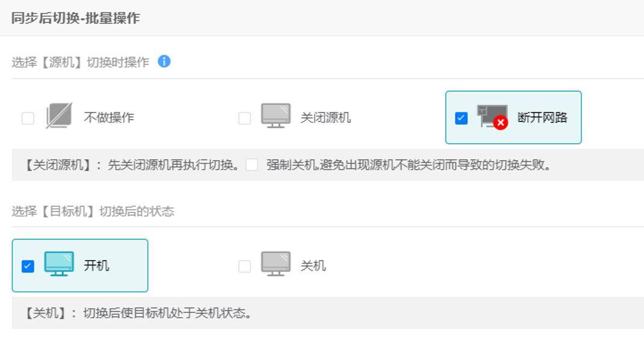Click the 断开网络 icon with red X
The image size is (644, 343).
pyautogui.click(x=492, y=117)
